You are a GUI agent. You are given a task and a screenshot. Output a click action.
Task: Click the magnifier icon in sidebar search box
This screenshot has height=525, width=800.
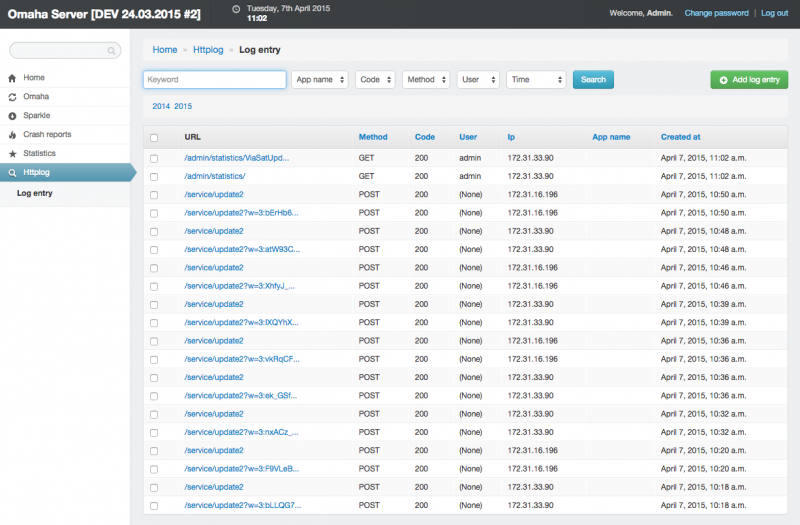(112, 50)
